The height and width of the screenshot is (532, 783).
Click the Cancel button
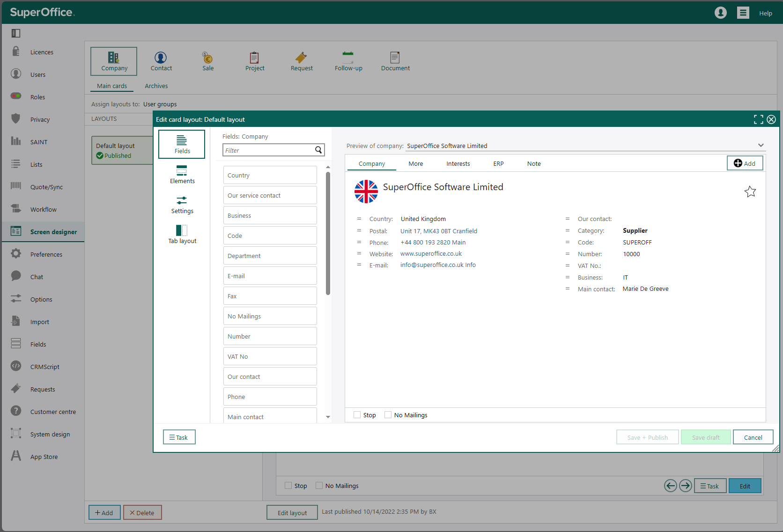pos(753,437)
